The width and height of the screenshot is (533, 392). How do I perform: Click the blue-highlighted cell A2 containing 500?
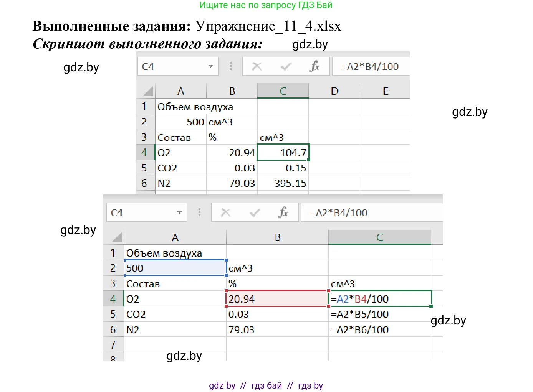[x=175, y=268]
